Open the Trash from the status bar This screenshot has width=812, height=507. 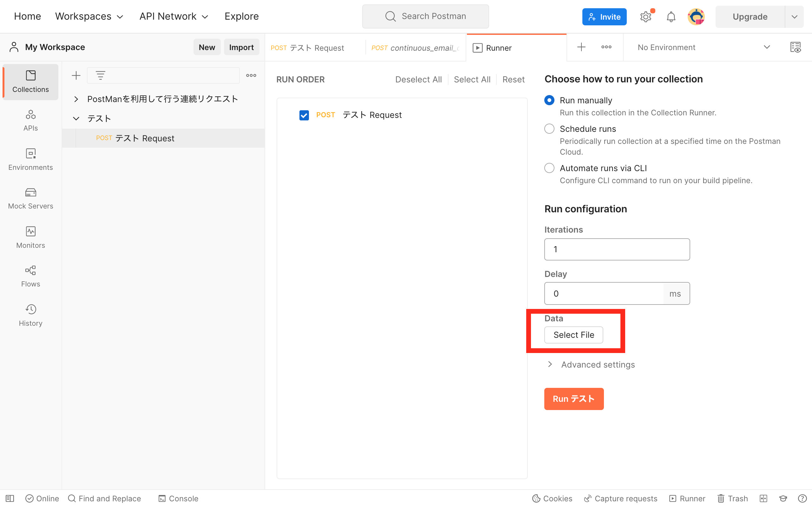(x=732, y=498)
